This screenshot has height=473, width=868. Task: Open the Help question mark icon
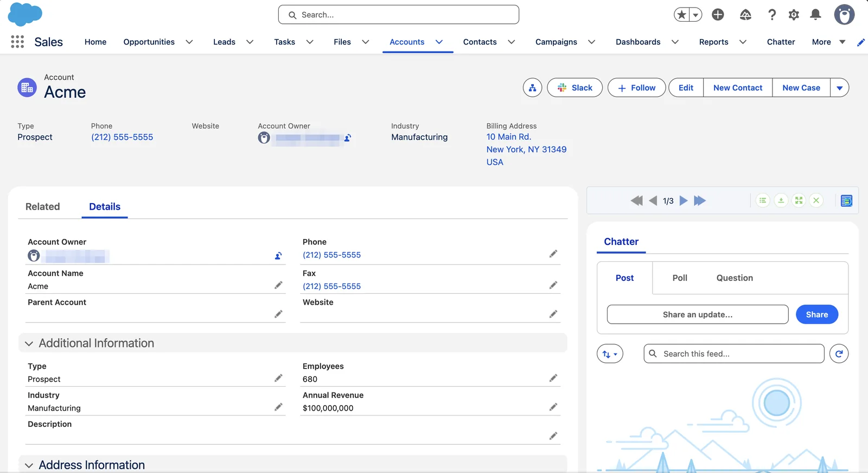tap(772, 15)
